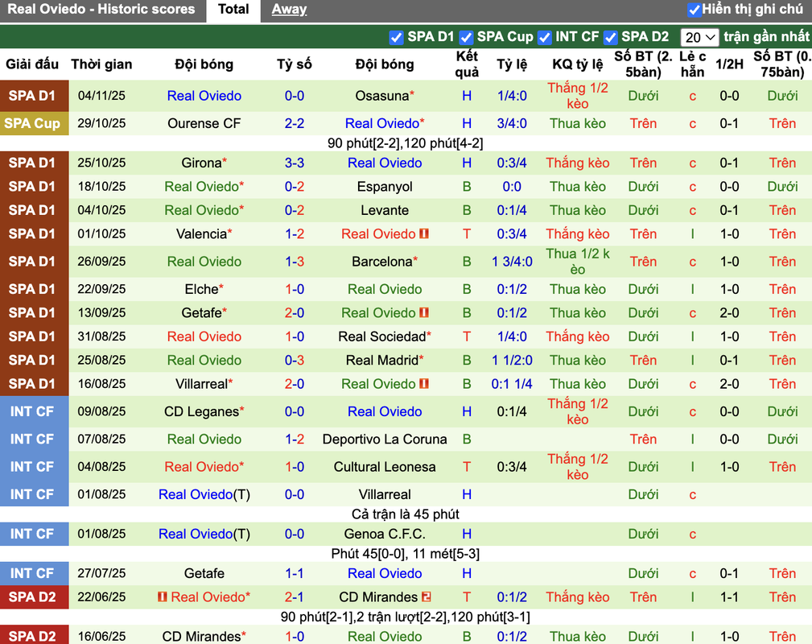Image resolution: width=812 pixels, height=644 pixels.
Task: Click red card icon in Villarreal 2-0 row
Action: pos(424,384)
